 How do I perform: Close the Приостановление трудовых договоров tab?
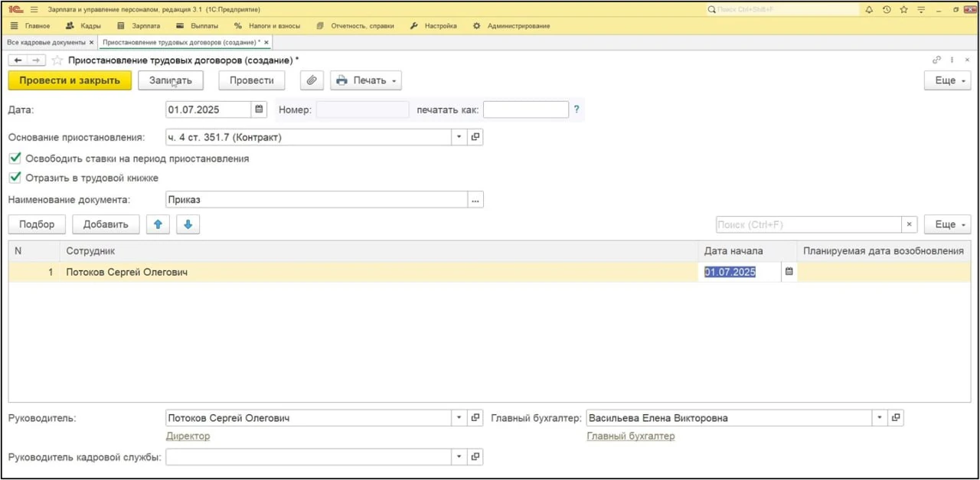point(266,43)
